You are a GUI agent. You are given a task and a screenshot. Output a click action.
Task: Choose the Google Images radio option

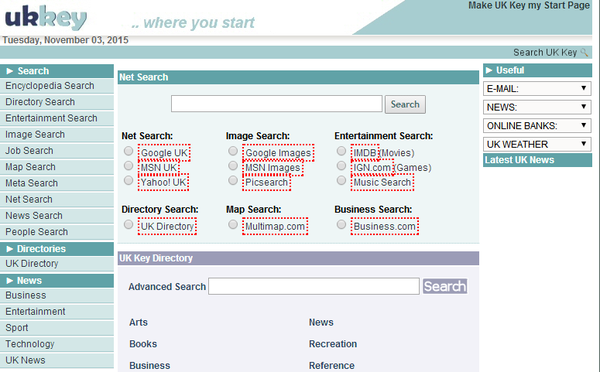click(x=233, y=151)
